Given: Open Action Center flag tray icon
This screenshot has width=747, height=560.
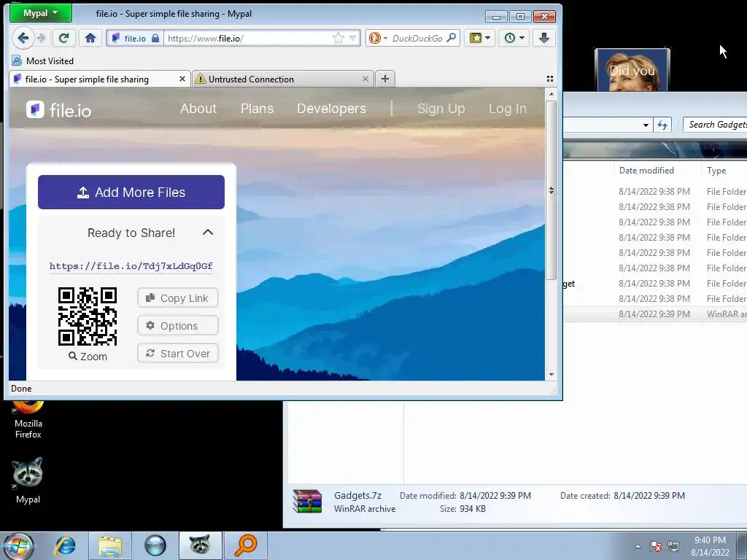Looking at the screenshot, I should click(x=656, y=546).
